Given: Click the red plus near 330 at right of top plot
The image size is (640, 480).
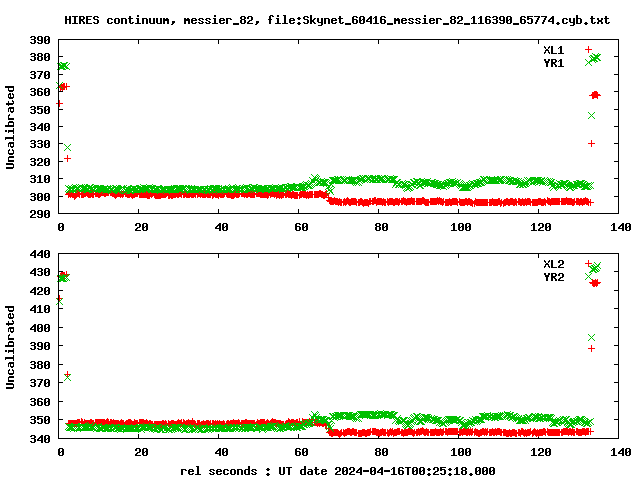Looking at the screenshot, I should pyautogui.click(x=591, y=144).
